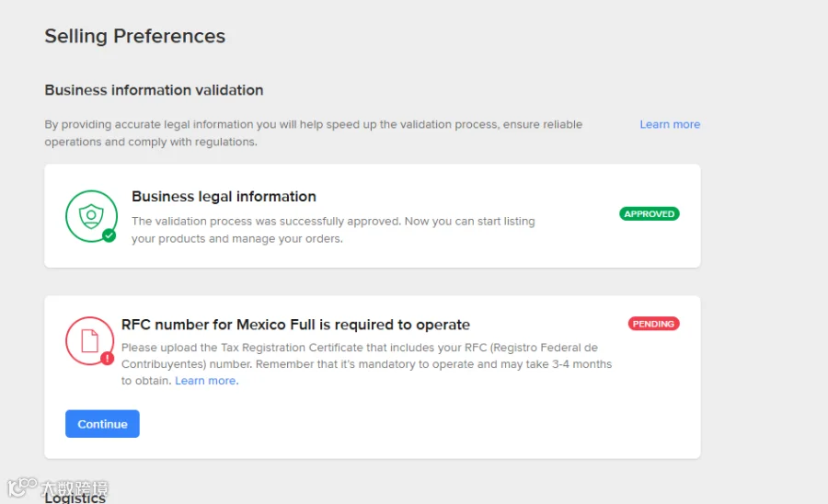Select the RFC number for Mexico Full heading
The width and height of the screenshot is (828, 504).
point(295,325)
